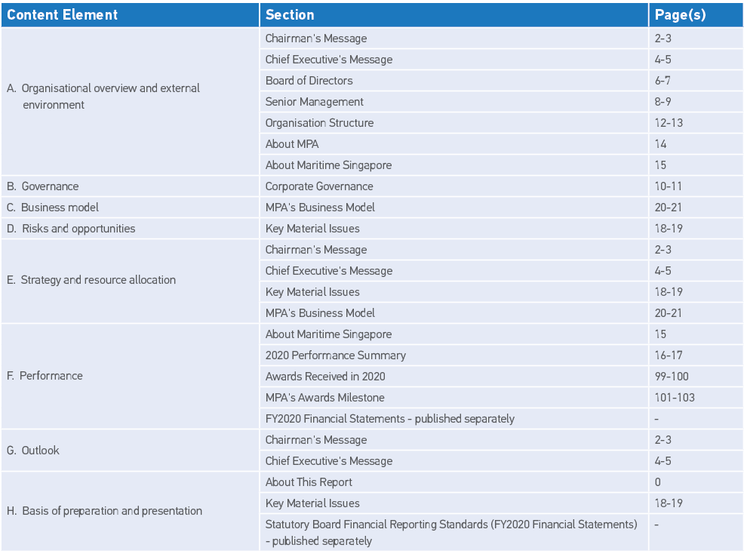Open the Board of Directors section
Screen dimensions: 744x560
(309, 81)
